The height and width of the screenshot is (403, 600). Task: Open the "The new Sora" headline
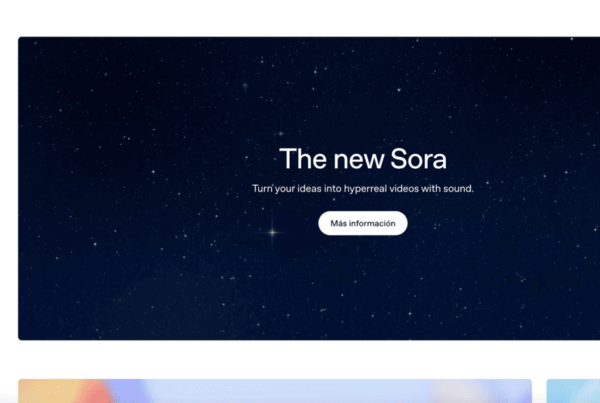coord(363,159)
